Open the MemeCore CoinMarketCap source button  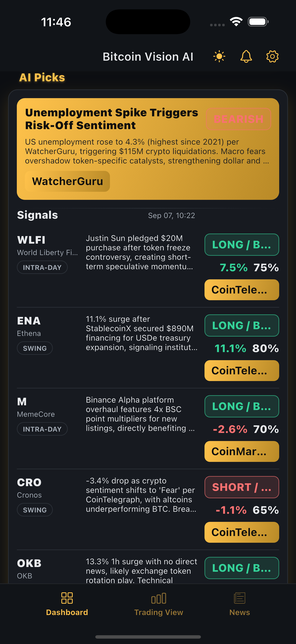click(x=242, y=451)
